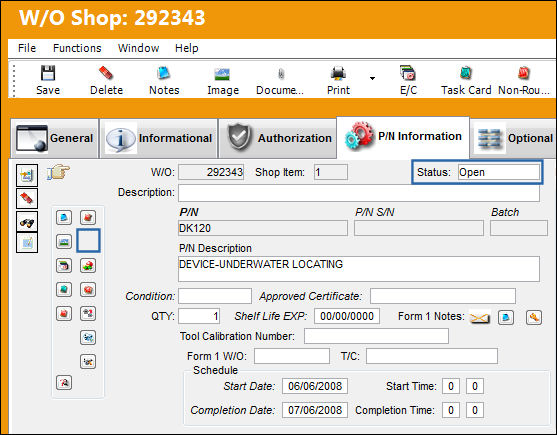Click the landscape picture button in the small button grid
Image resolution: width=557 pixels, height=435 pixels.
click(64, 242)
